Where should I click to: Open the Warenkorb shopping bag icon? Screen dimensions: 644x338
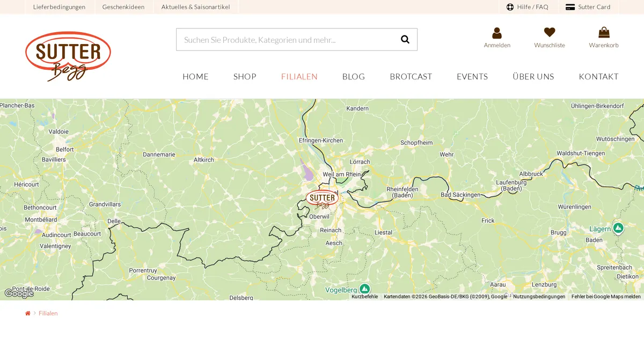tap(604, 32)
